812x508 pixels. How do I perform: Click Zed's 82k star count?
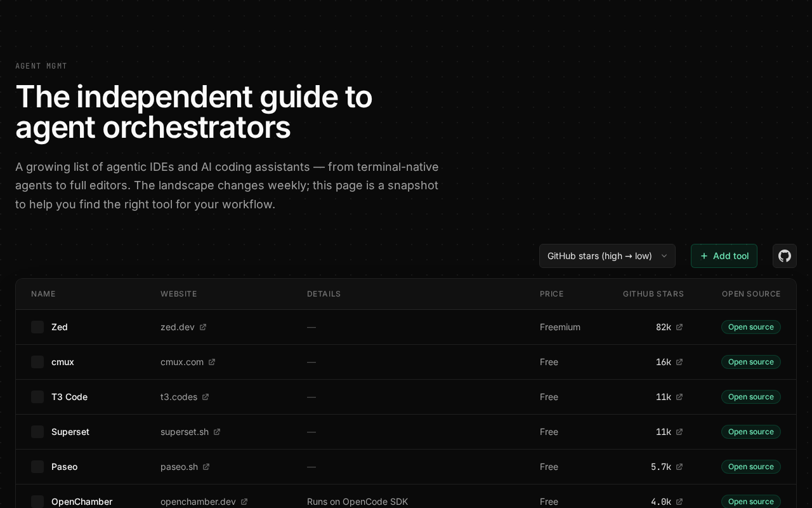tap(664, 327)
